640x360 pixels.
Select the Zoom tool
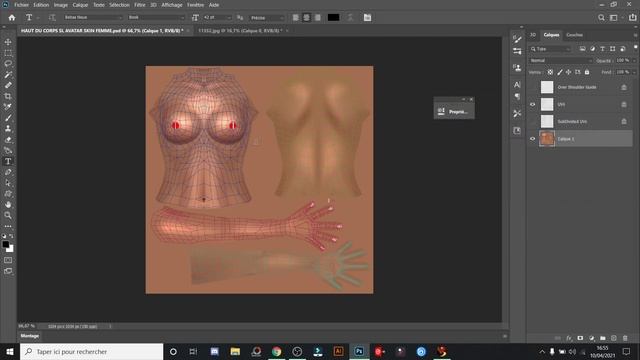[8, 215]
